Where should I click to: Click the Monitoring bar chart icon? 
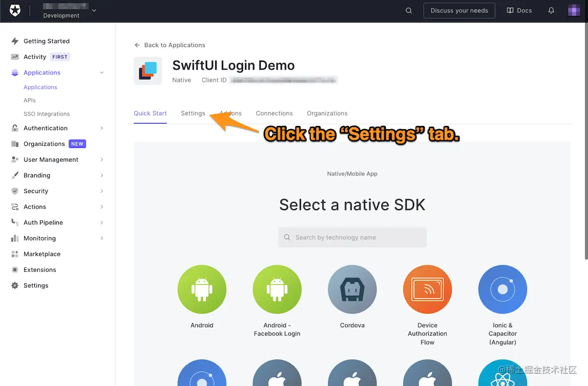tap(15, 238)
